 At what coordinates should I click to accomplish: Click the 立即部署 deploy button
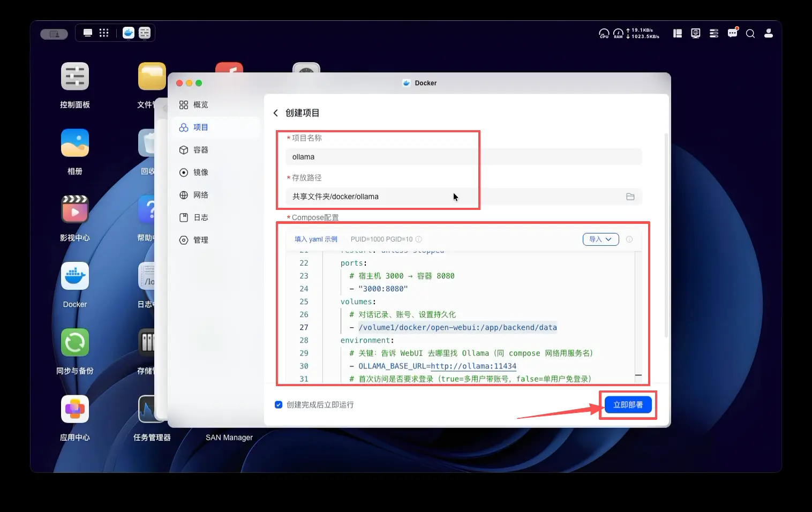point(628,405)
